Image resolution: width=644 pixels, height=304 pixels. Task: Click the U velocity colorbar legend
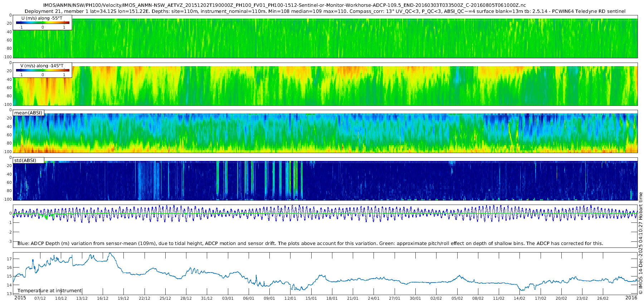pyautogui.click(x=43, y=23)
